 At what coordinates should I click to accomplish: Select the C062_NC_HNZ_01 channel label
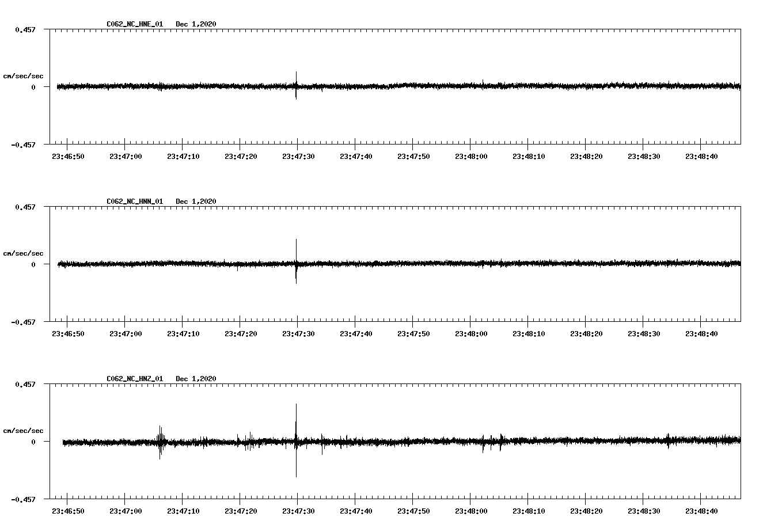(134, 379)
